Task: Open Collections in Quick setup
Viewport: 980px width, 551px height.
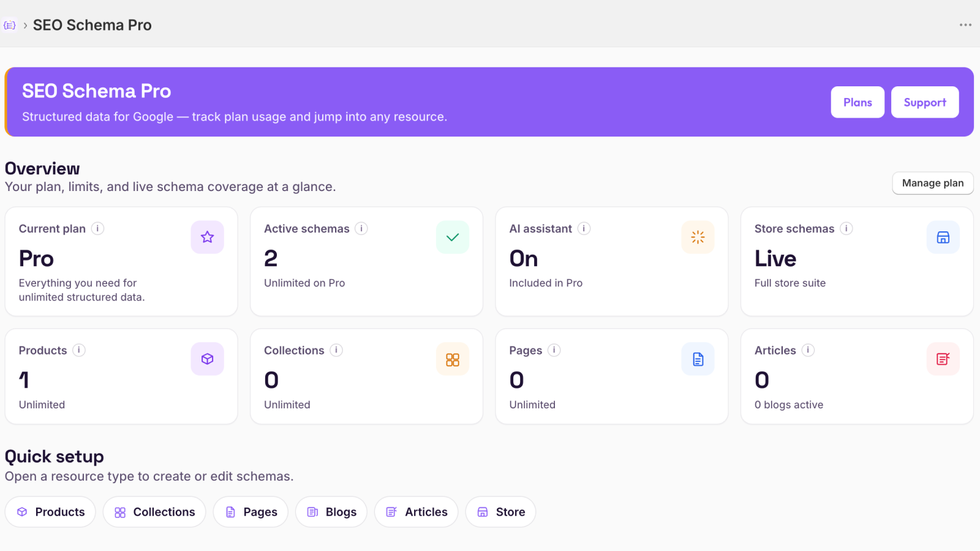Action: coord(154,512)
